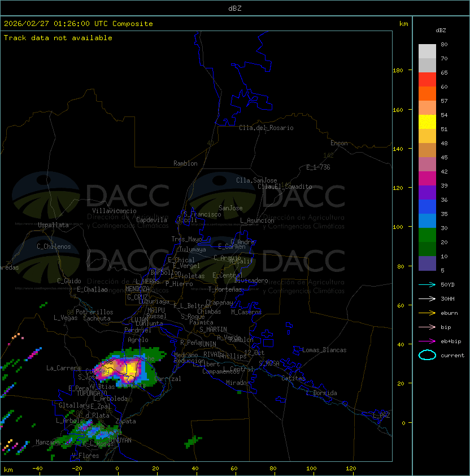Click the bright yellow storm core echo
470x476 pixels.
[132, 370]
